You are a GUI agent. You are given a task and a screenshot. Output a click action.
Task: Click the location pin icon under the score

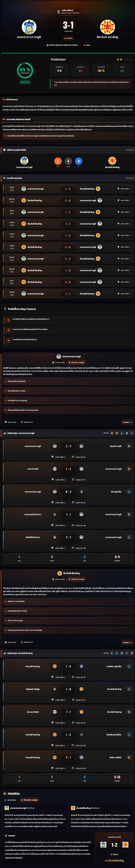(x=84, y=45)
